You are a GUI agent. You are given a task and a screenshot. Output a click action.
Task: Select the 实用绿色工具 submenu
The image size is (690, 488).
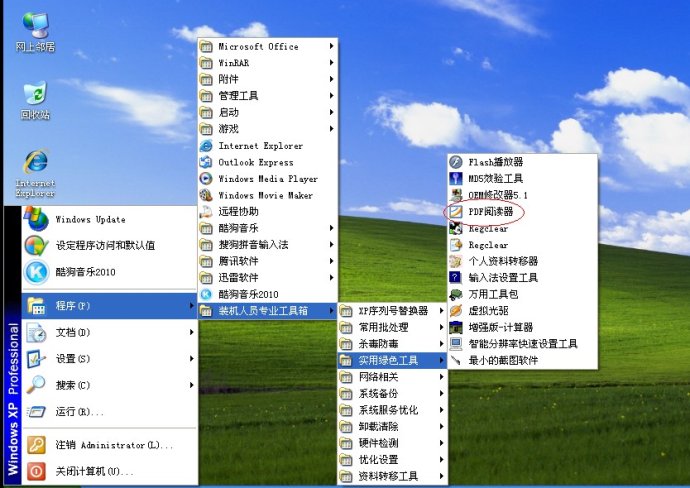pyautogui.click(x=392, y=360)
